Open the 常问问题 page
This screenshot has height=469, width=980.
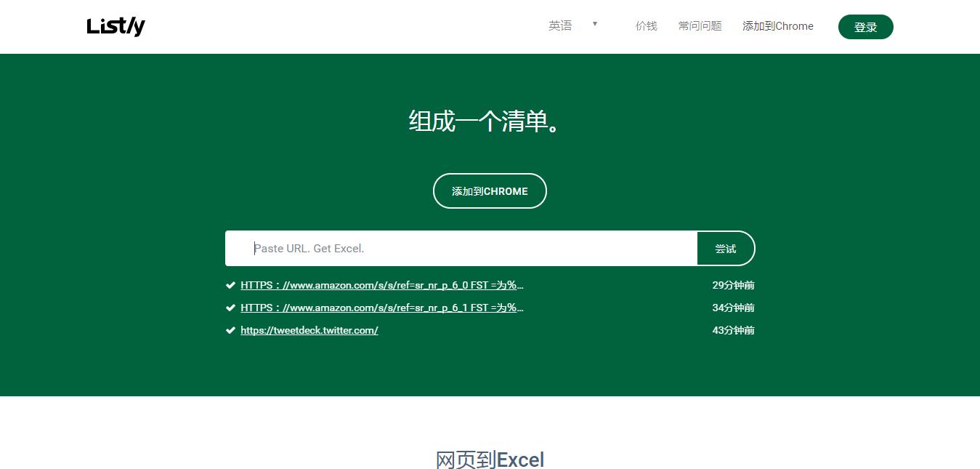tap(699, 25)
